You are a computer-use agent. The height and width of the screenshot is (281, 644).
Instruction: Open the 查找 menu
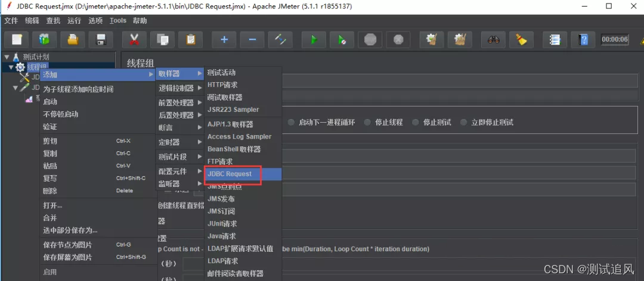pyautogui.click(x=53, y=20)
